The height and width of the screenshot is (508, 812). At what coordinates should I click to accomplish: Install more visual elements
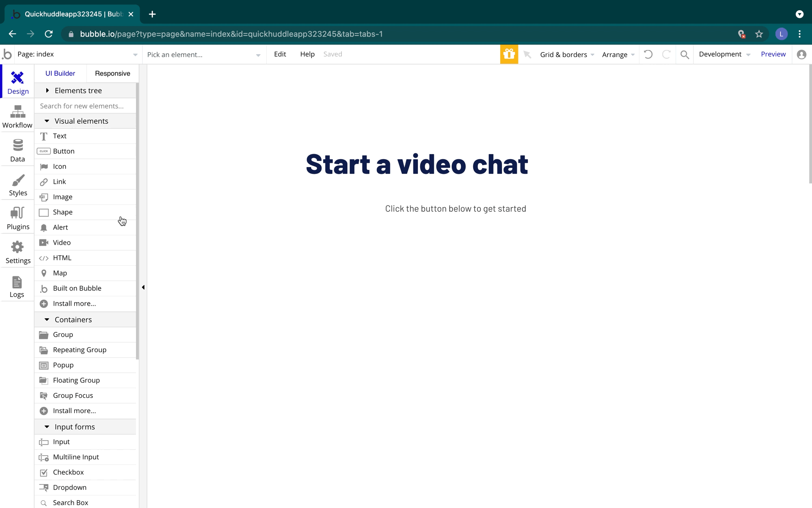click(85, 304)
